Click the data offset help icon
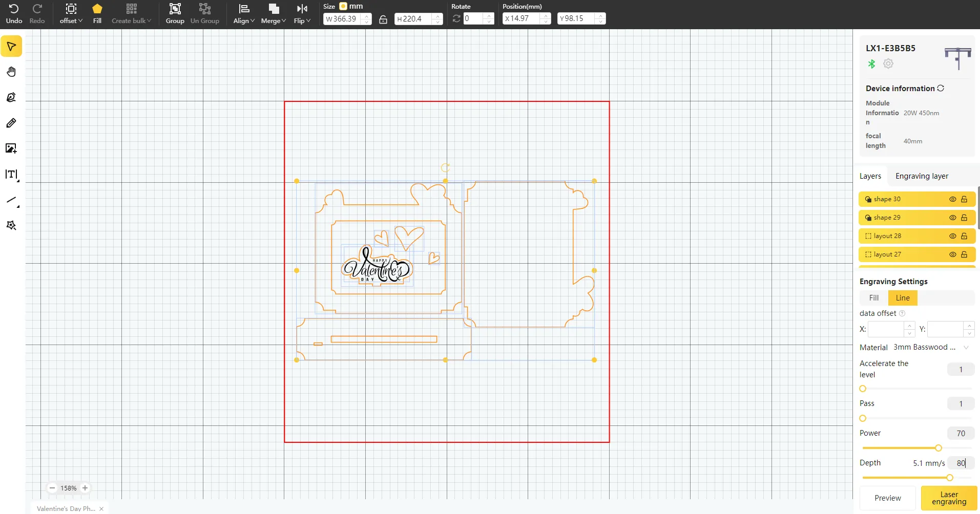 tap(902, 313)
